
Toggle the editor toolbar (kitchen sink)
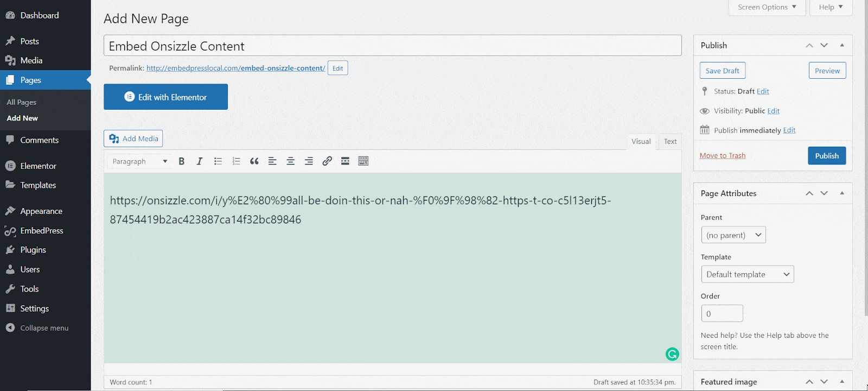363,161
